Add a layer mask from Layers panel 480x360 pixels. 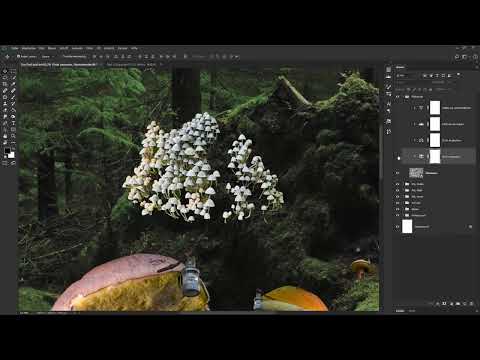pyautogui.click(x=444, y=304)
